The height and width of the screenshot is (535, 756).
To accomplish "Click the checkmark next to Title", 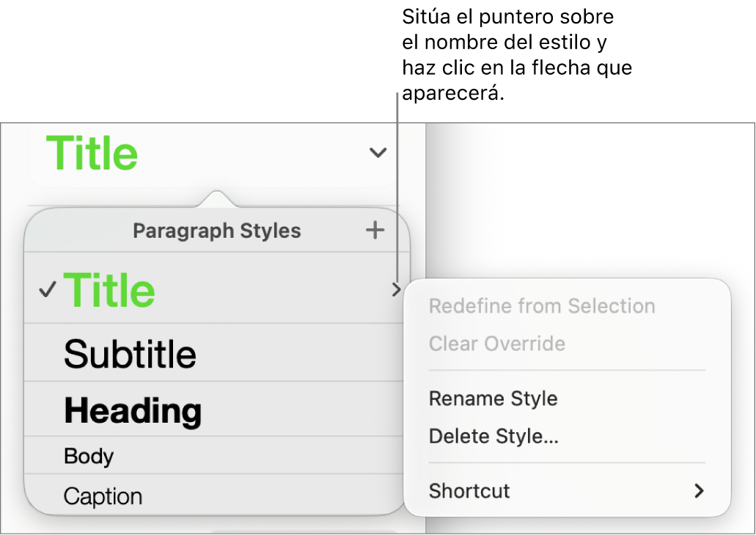I will coord(48,291).
